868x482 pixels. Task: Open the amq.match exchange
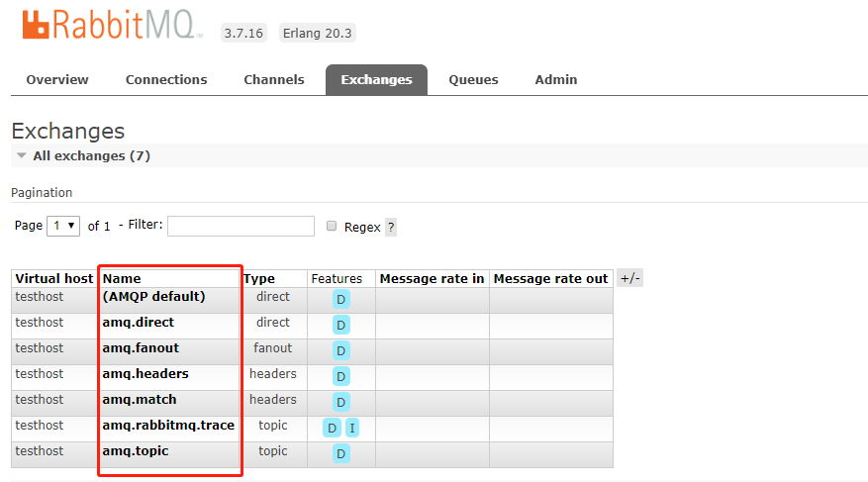point(139,400)
